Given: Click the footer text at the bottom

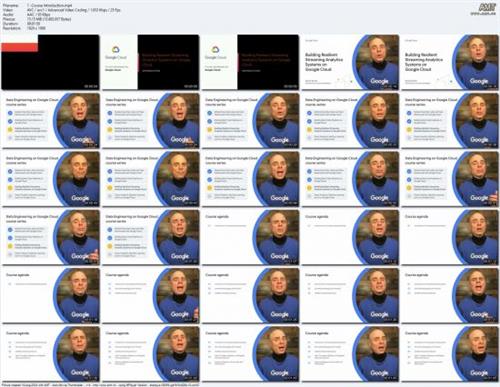Looking at the screenshot, I should coord(100,385).
